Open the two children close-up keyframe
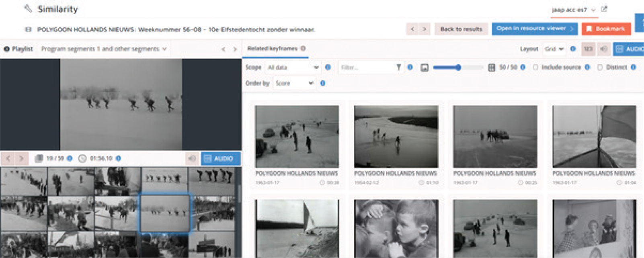 tap(396, 228)
